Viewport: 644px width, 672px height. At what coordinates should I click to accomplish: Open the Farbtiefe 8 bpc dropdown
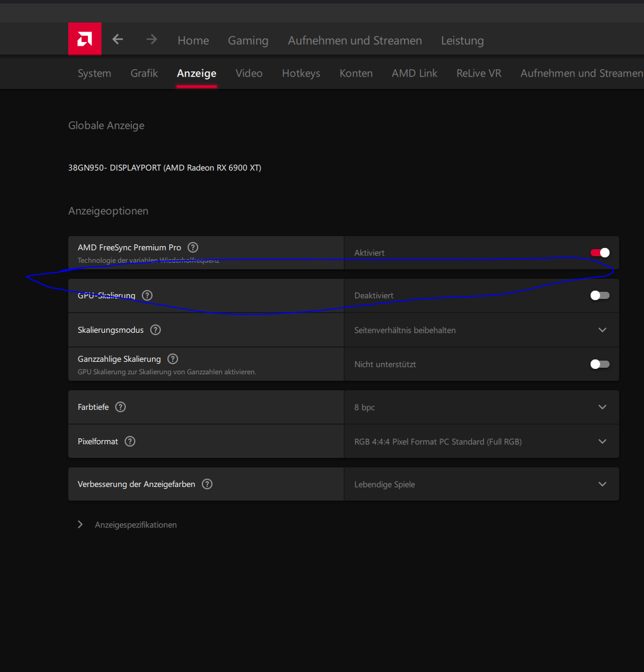481,407
